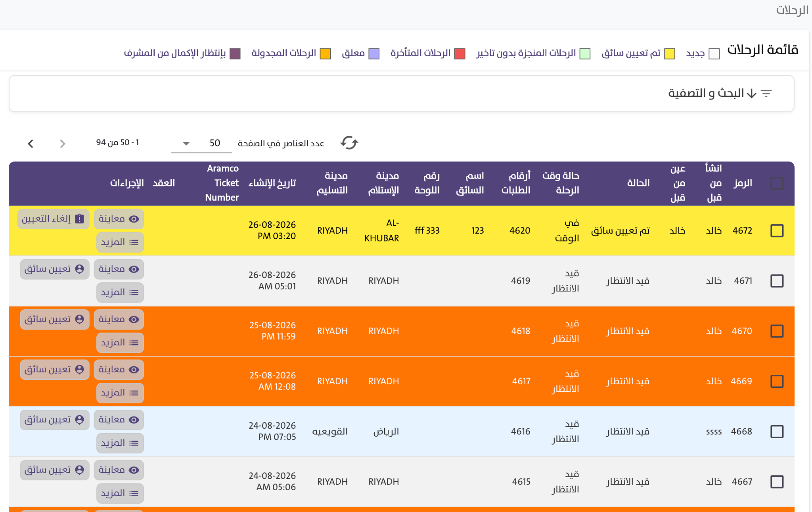Open the المزيد menu for trip 4672
812x512 pixels.
point(120,242)
